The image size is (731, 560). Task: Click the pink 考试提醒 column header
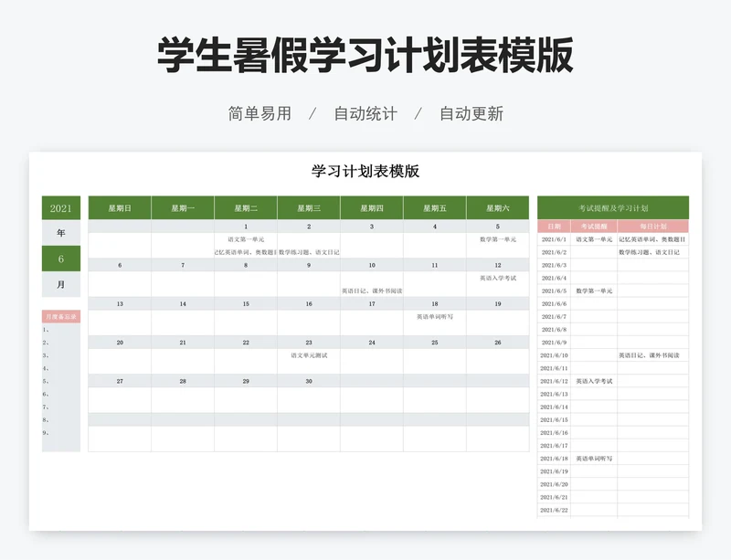pos(594,227)
